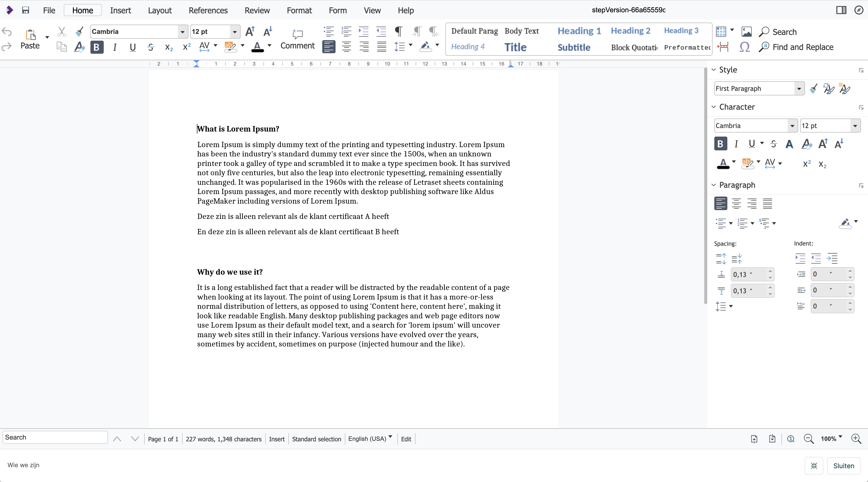This screenshot has height=482, width=868.
Task: Switch to the Layout tab
Action: click(x=160, y=10)
